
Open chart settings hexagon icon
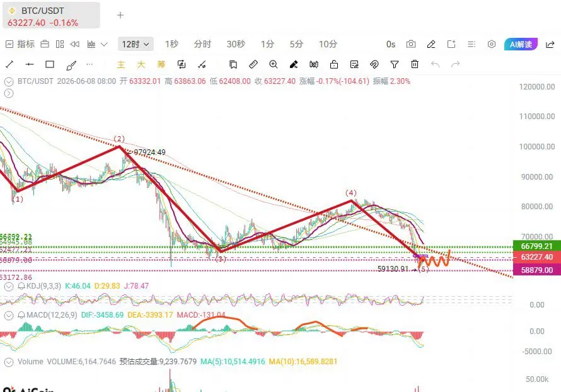point(492,44)
